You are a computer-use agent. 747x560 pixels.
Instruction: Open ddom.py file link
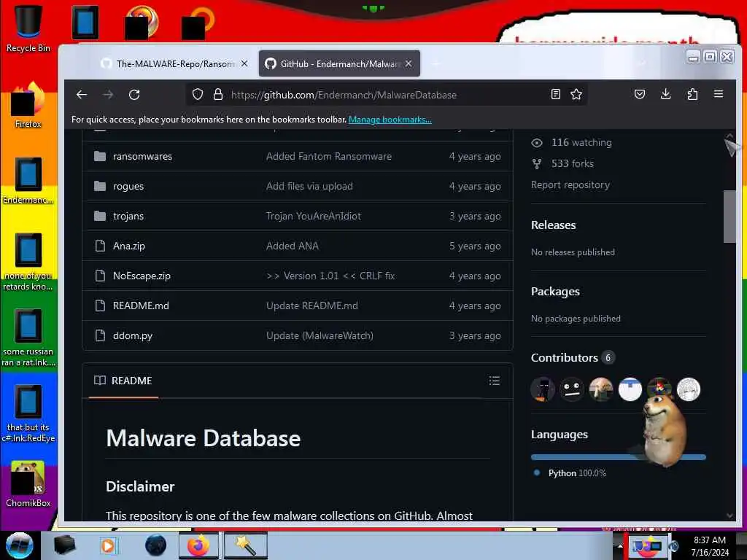click(x=133, y=335)
